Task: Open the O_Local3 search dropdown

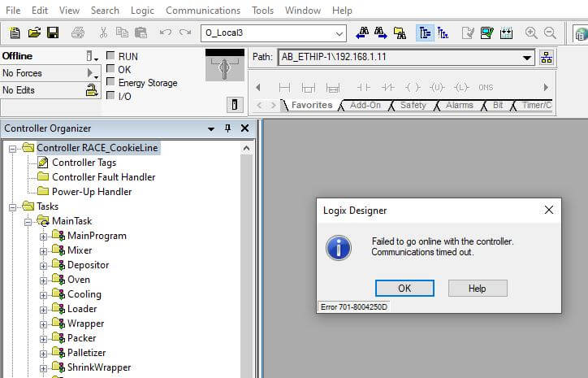Action: pyautogui.click(x=339, y=33)
